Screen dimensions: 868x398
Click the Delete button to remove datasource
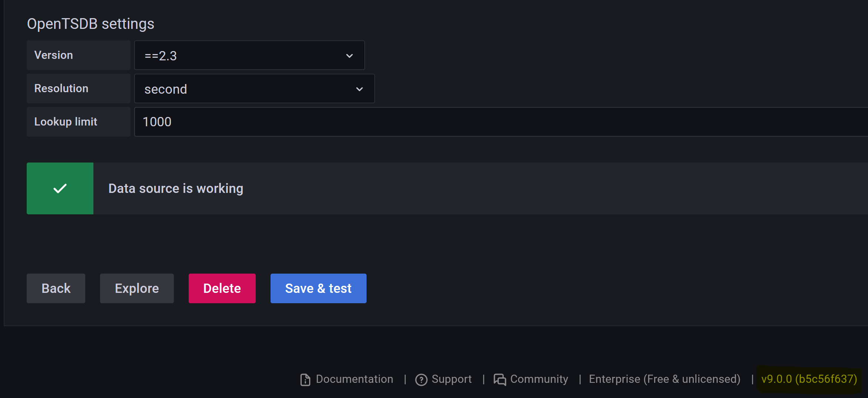point(222,288)
